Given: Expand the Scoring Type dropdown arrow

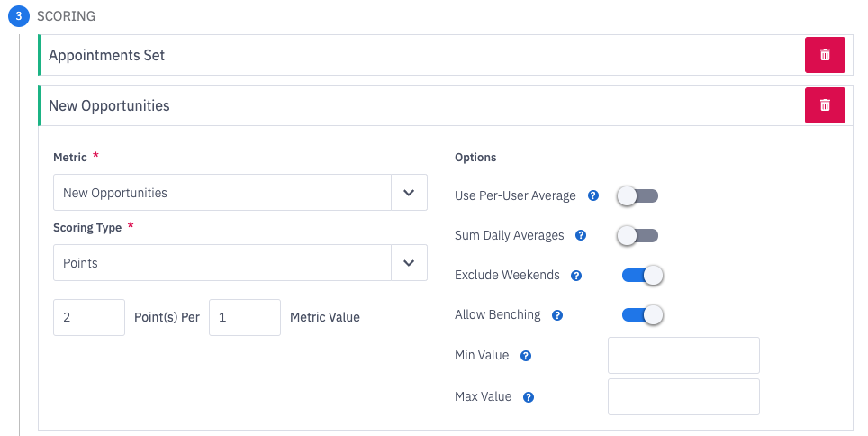Looking at the screenshot, I should click(409, 263).
